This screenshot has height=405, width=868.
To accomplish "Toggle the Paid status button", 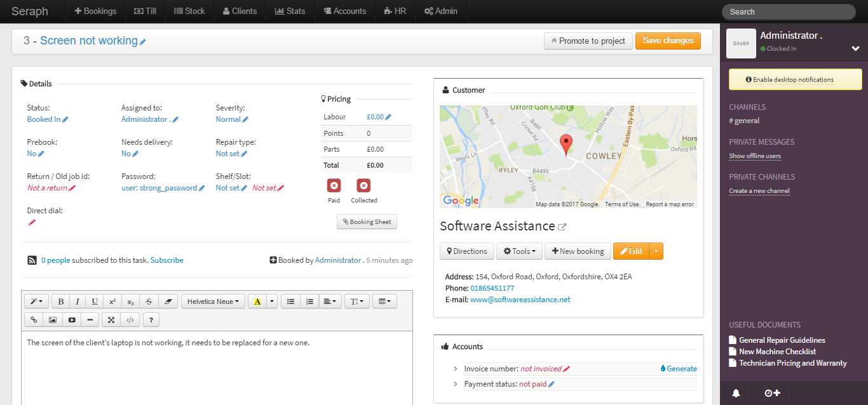I will (x=334, y=186).
